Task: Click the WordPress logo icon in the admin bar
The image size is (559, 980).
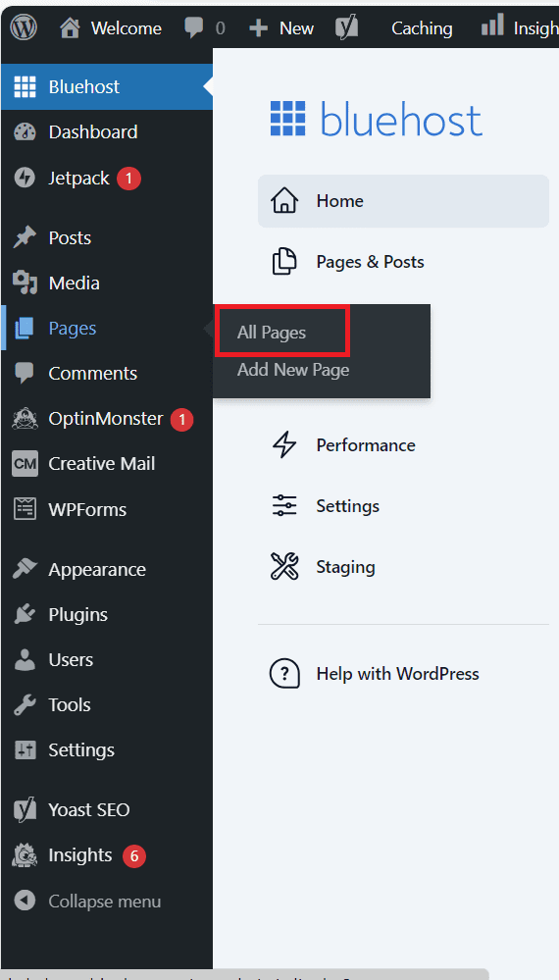Action: click(x=24, y=27)
